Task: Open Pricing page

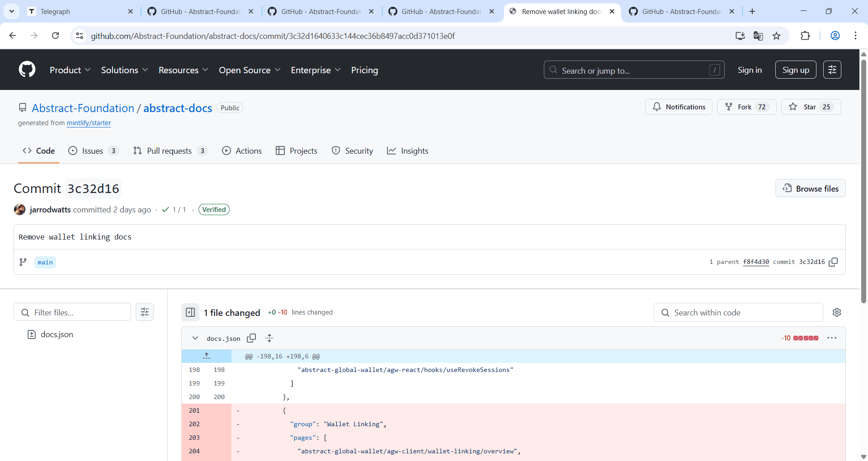Action: coord(364,70)
